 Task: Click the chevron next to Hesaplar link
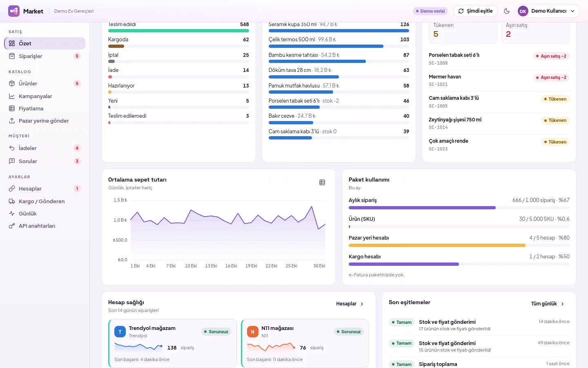[x=362, y=304]
